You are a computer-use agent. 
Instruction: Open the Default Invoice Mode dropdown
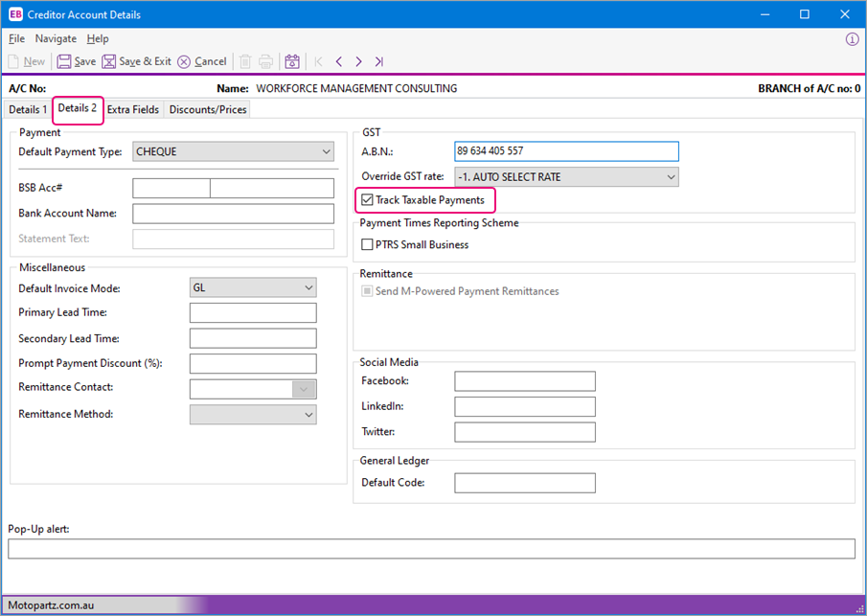[308, 288]
